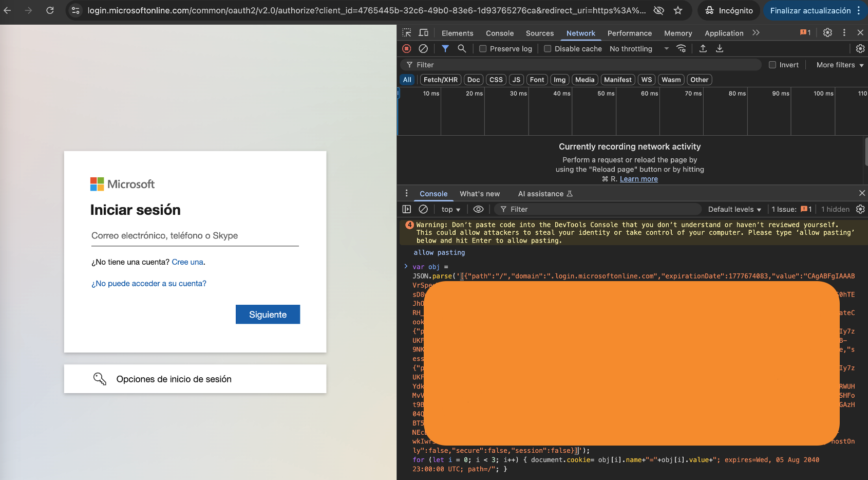Viewport: 868px width, 480px height.
Task: Open DevTools three-dot customize menu
Action: [844, 33]
